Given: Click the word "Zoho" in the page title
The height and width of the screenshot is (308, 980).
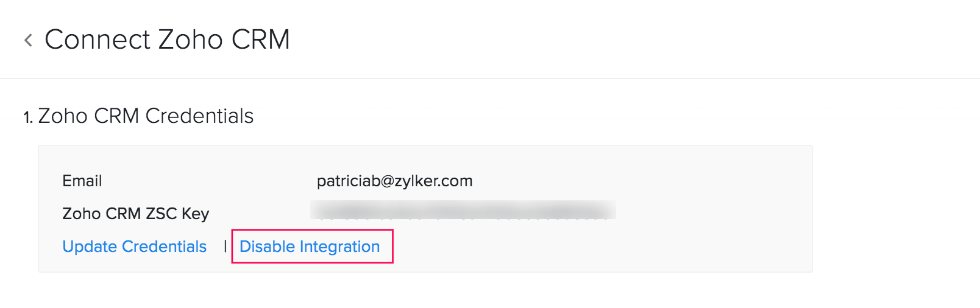Looking at the screenshot, I should click(191, 40).
